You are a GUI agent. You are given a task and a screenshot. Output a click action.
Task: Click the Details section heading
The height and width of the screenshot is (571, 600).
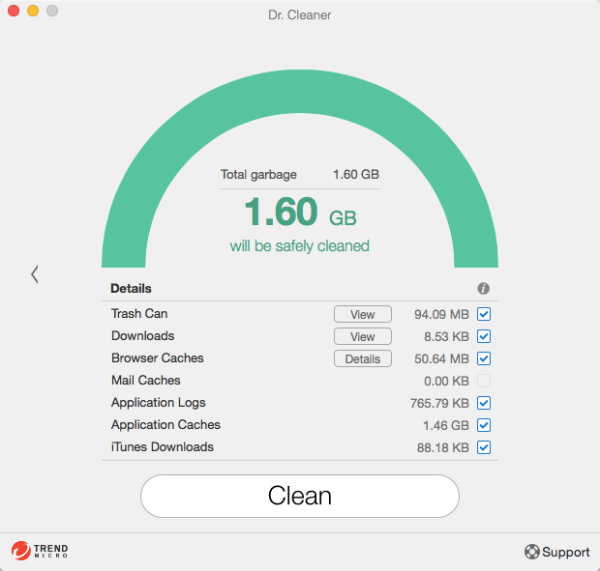[131, 288]
